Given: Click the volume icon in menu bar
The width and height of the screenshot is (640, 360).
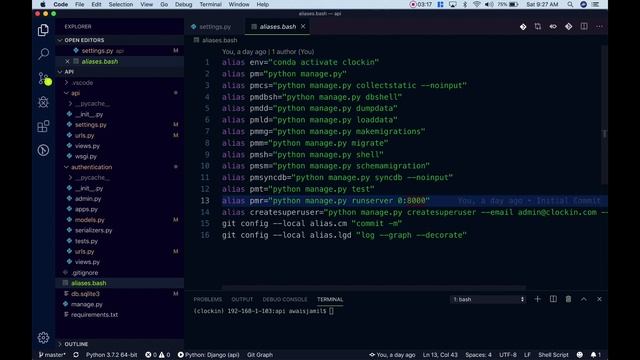Looking at the screenshot, I should tap(489, 4).
